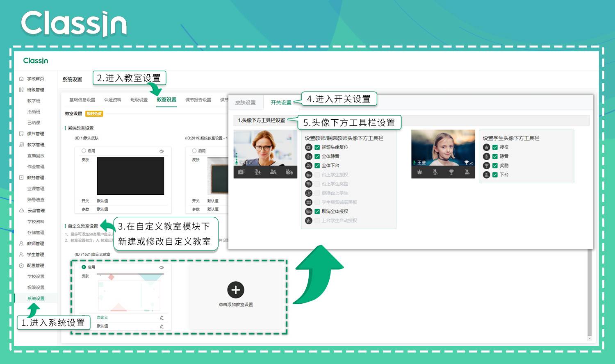Uncheck the 取消全体授权 checkbox
The image size is (615, 364).
pyautogui.click(x=317, y=212)
